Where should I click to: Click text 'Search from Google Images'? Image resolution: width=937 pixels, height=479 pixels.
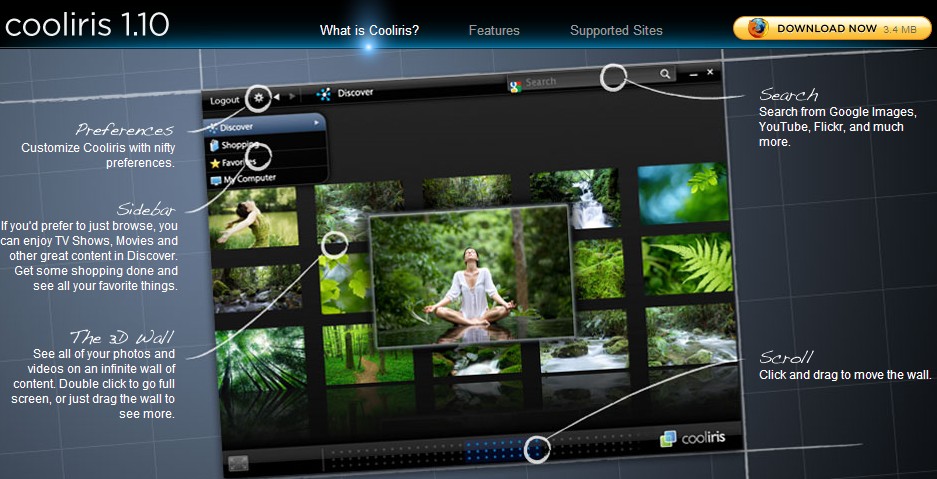click(836, 112)
